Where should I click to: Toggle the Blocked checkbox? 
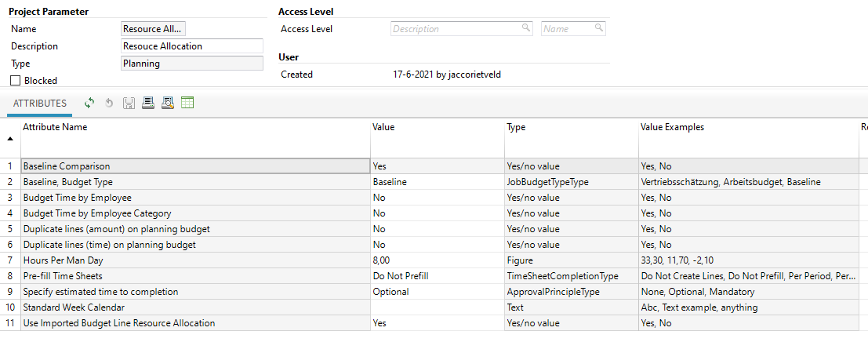pos(15,80)
